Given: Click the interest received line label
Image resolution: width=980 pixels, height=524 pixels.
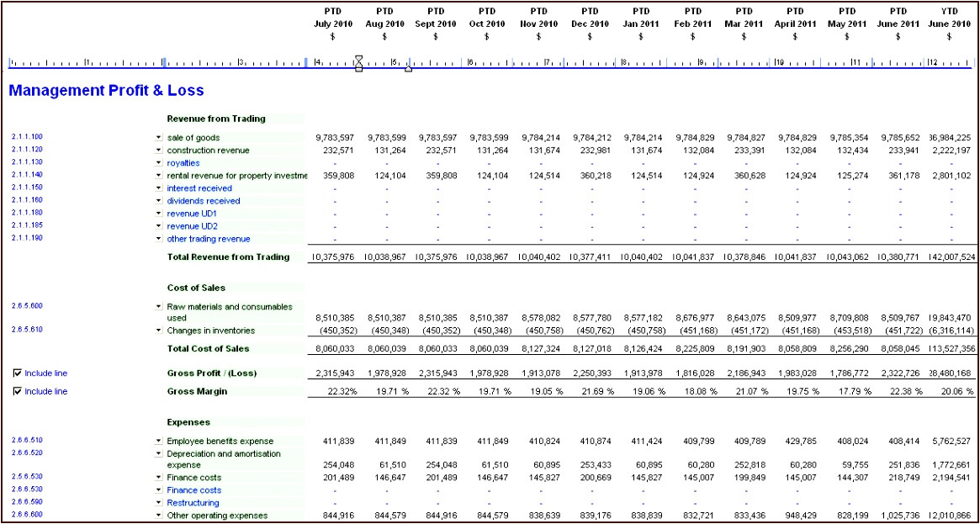Looking at the screenshot, I should pyautogui.click(x=199, y=188).
